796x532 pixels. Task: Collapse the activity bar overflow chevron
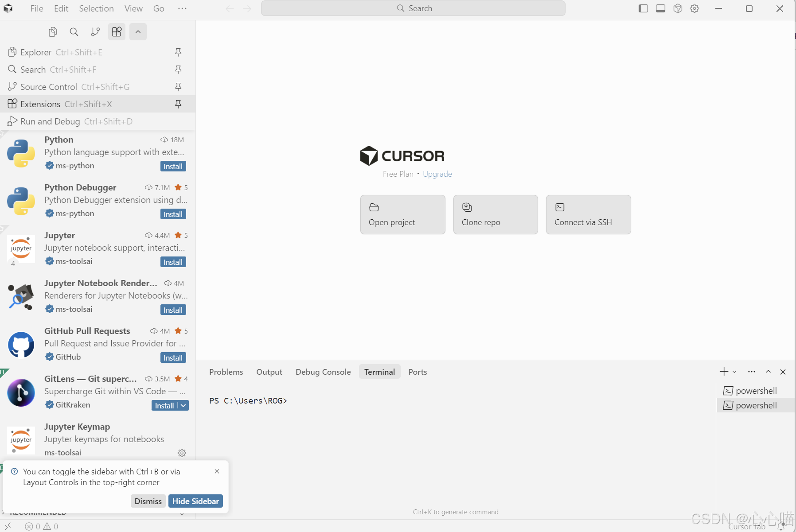(138, 32)
